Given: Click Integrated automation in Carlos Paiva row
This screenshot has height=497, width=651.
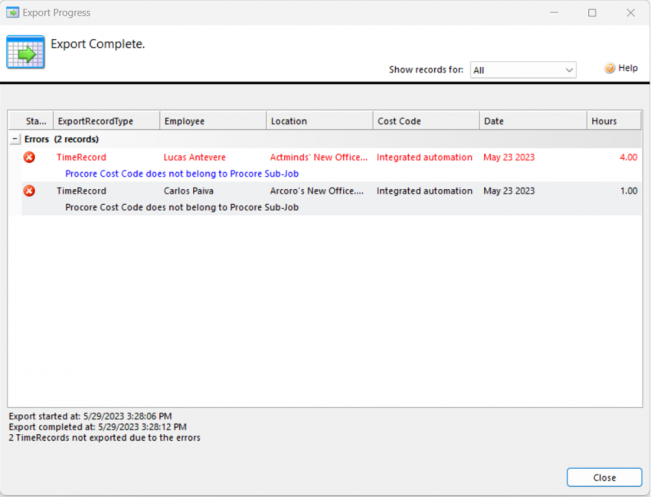Looking at the screenshot, I should click(x=424, y=191).
